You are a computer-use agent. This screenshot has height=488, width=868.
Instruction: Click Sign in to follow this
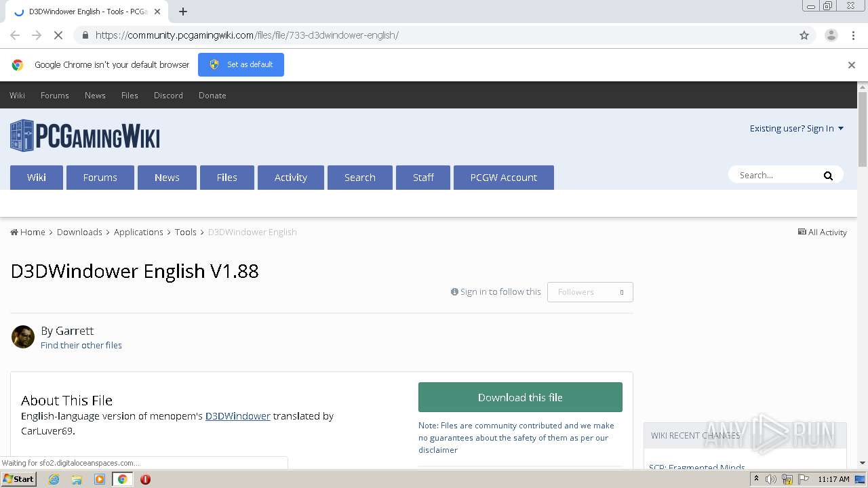point(496,292)
